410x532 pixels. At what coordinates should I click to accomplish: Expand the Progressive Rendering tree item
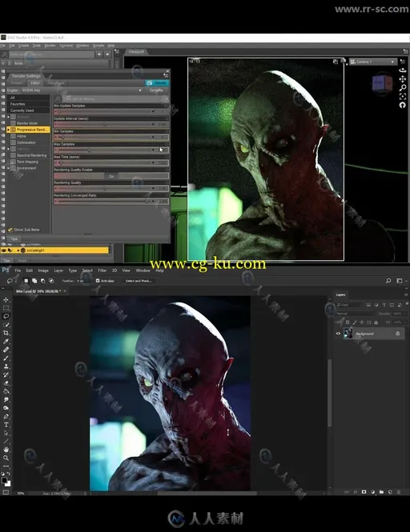[9, 130]
